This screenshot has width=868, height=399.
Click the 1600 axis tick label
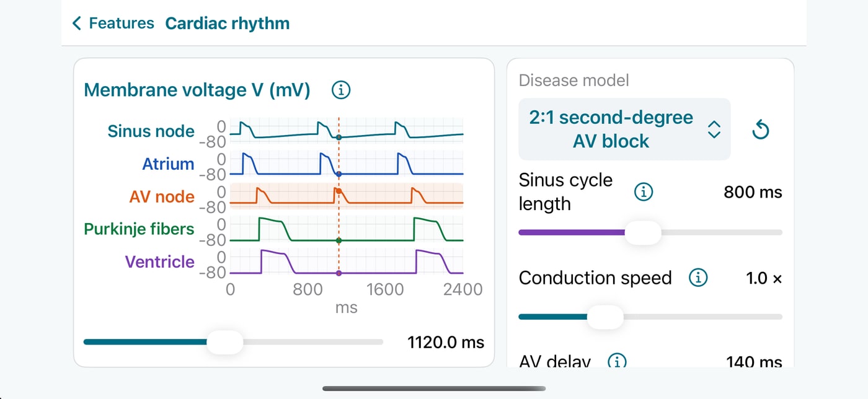click(x=385, y=289)
